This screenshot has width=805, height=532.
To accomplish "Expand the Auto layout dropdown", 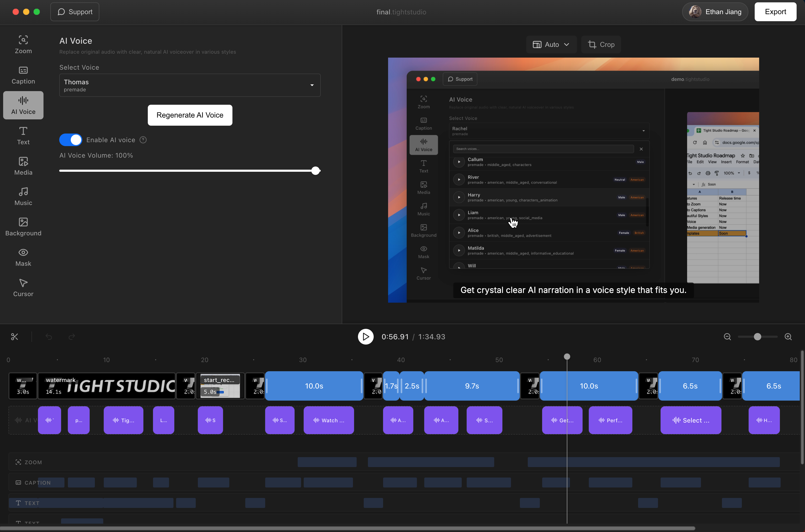I will point(551,45).
